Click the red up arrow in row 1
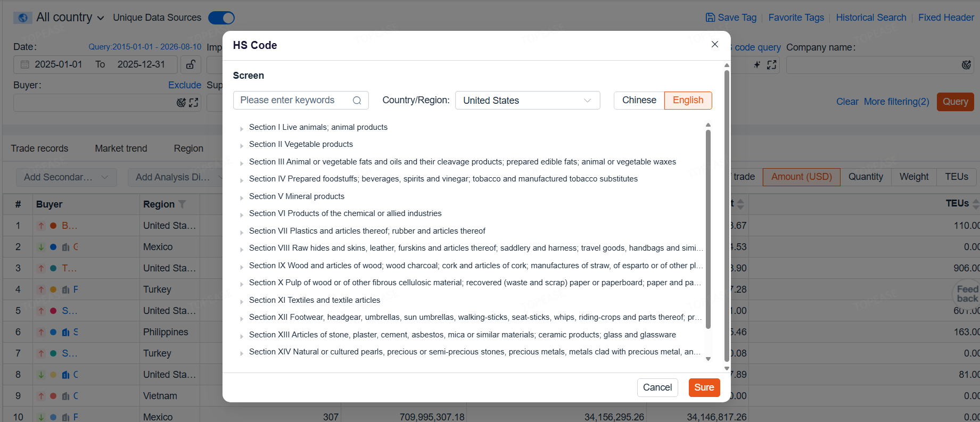980x422 pixels. 41,226
